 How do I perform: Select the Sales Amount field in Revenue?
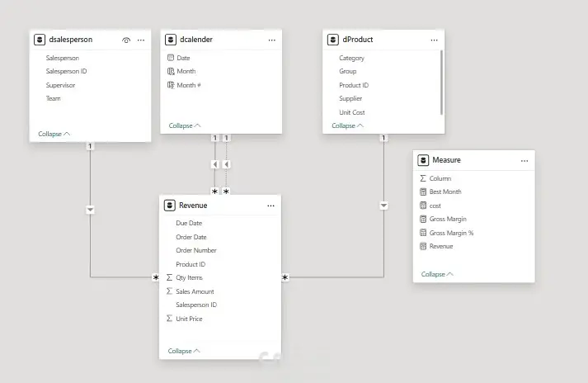(x=195, y=291)
